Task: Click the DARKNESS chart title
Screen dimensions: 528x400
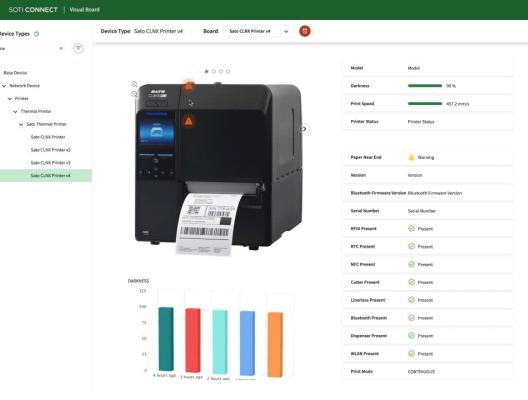Action: tap(138, 281)
